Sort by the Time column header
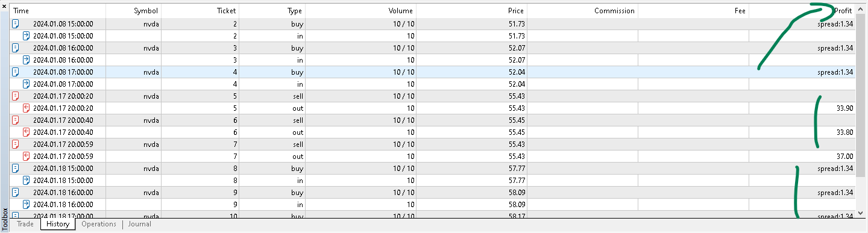868x233 pixels. (x=58, y=11)
